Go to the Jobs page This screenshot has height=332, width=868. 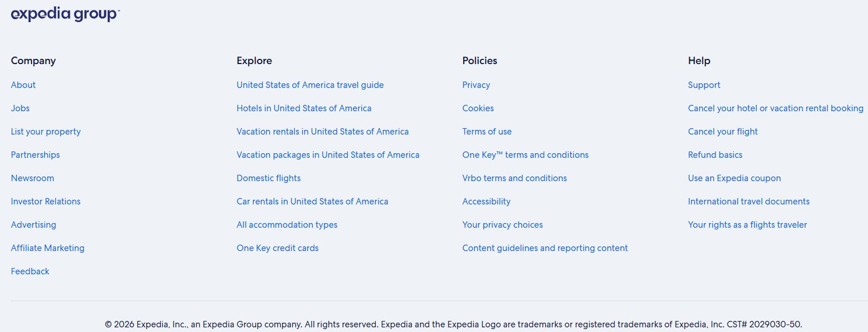(20, 108)
